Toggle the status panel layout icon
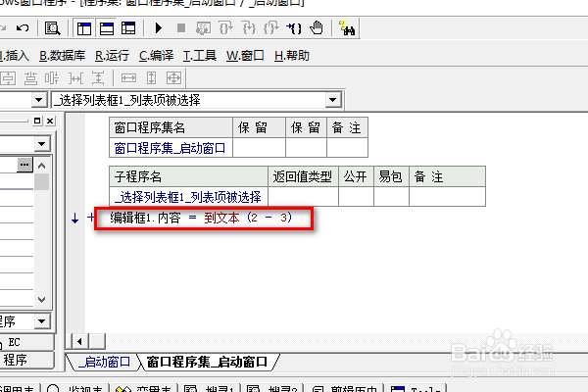The height and width of the screenshot is (392, 588). pos(107,28)
